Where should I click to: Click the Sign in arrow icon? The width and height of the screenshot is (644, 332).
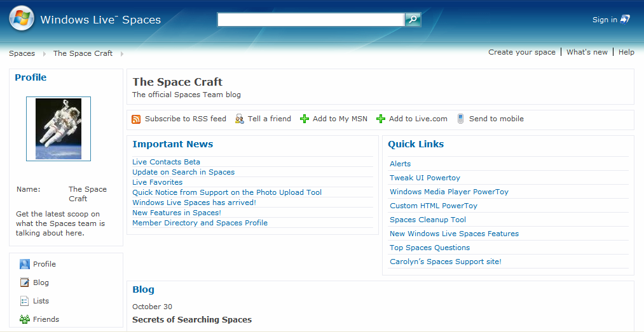coord(625,19)
